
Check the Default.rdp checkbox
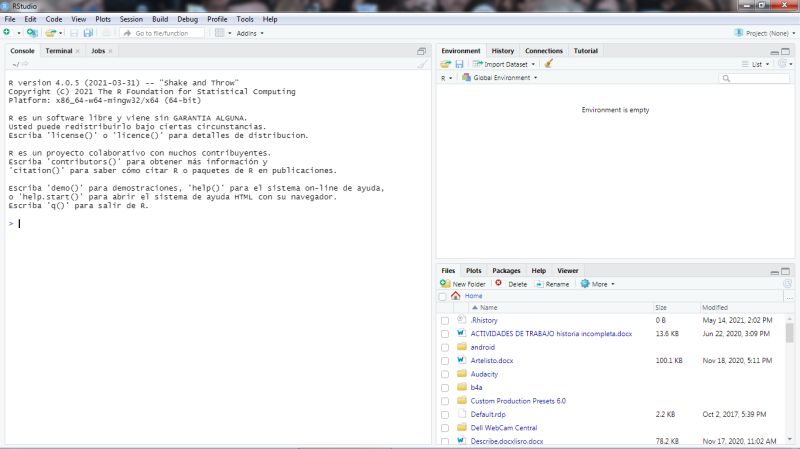445,415
